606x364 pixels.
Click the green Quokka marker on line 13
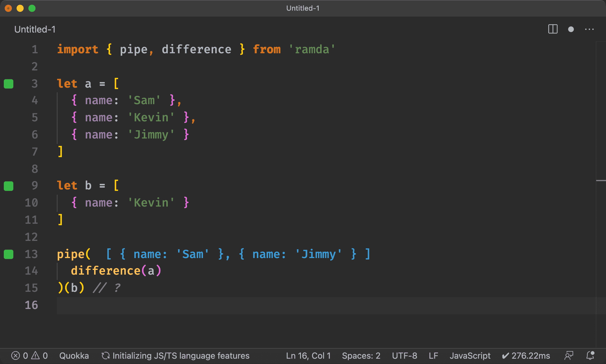point(9,254)
